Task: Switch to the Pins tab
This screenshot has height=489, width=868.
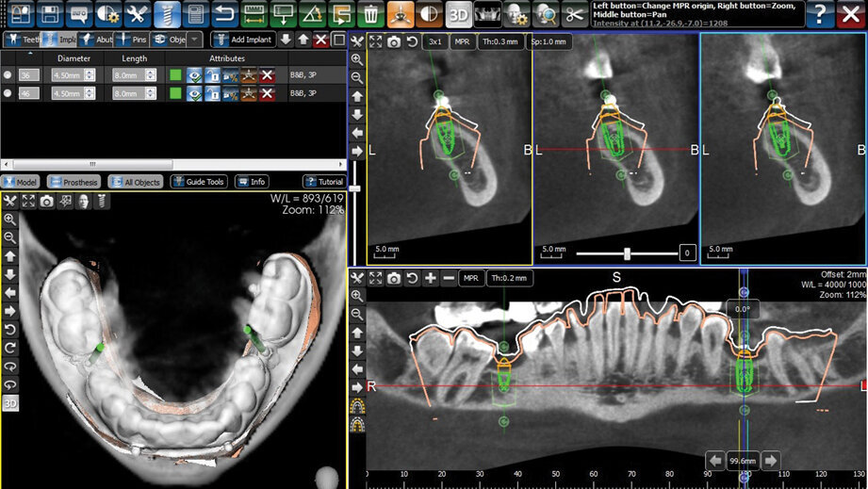Action: coord(132,40)
